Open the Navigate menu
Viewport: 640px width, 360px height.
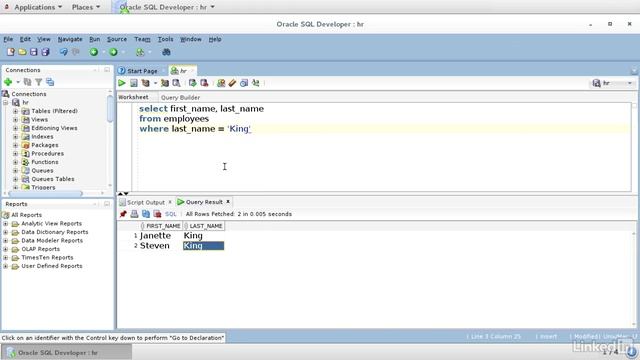tap(70, 39)
